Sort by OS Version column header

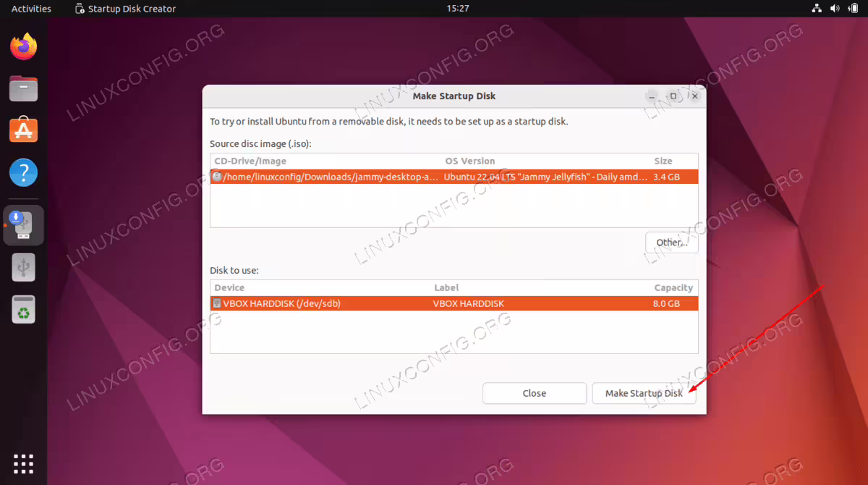click(470, 161)
